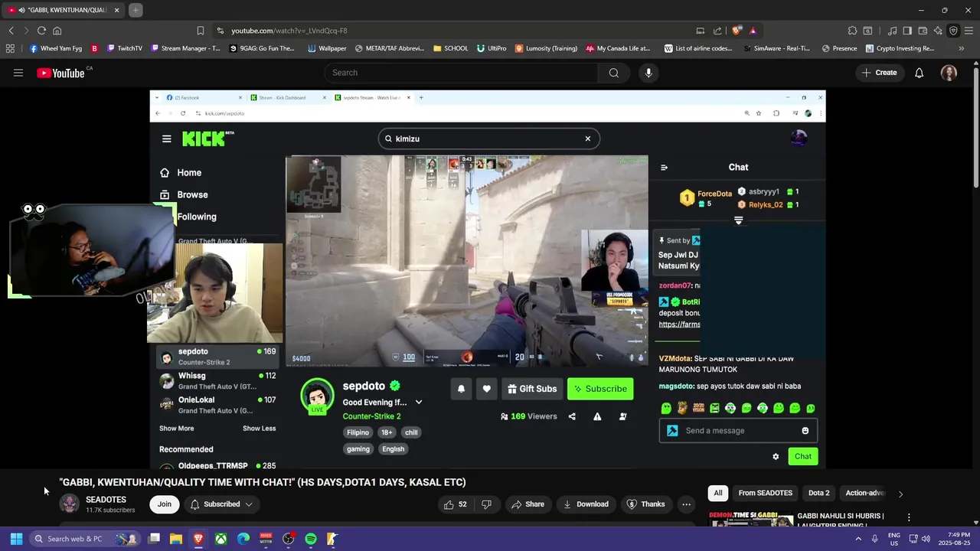
Task: Go back to the previous page
Action: (x=11, y=31)
